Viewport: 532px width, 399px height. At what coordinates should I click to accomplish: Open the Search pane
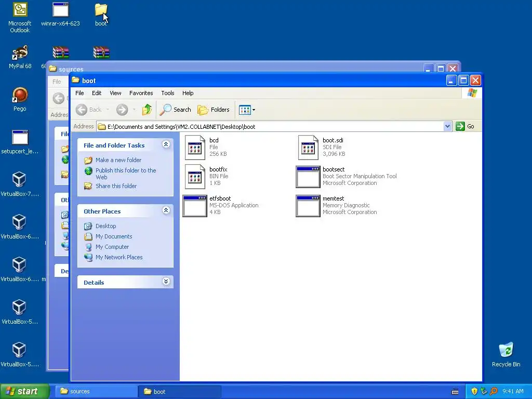pyautogui.click(x=176, y=110)
